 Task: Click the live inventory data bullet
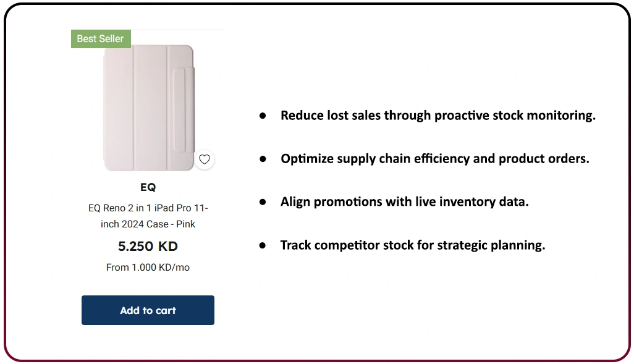point(405,201)
